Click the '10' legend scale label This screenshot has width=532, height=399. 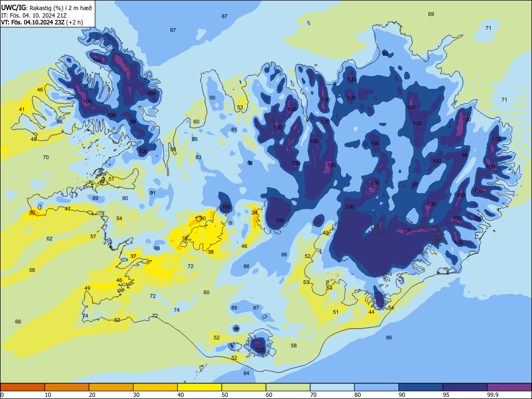pos(48,395)
